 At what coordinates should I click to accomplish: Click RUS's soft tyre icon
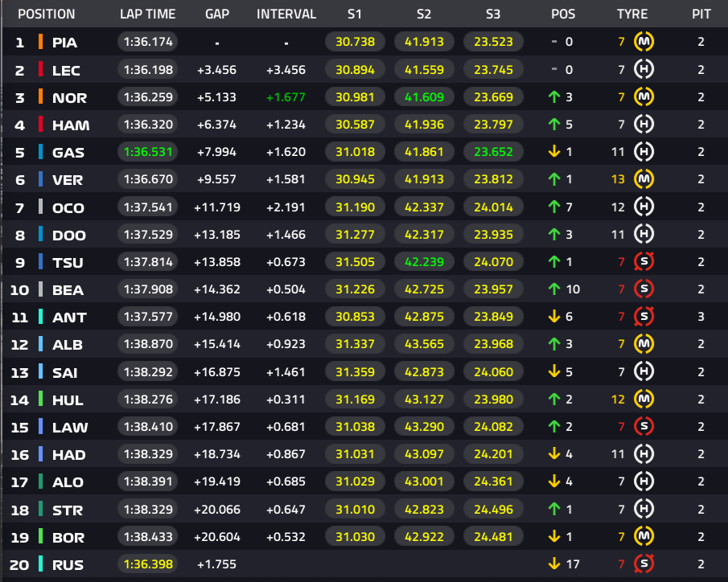coord(644,564)
